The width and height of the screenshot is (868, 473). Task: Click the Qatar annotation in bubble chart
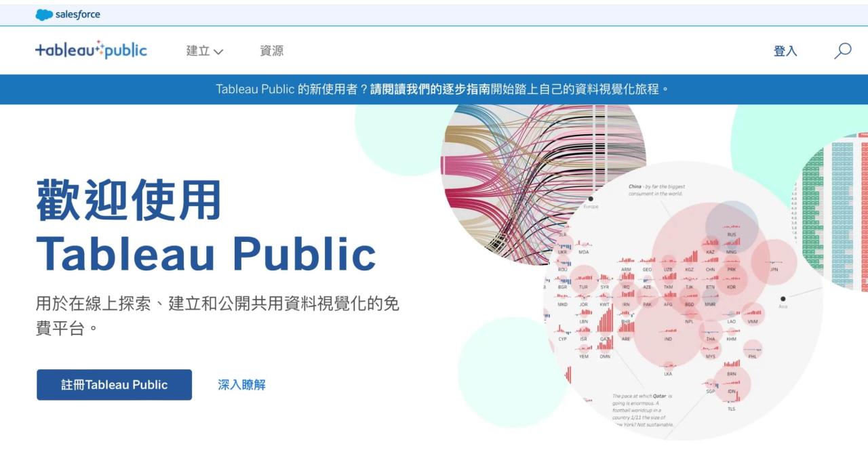(643, 410)
